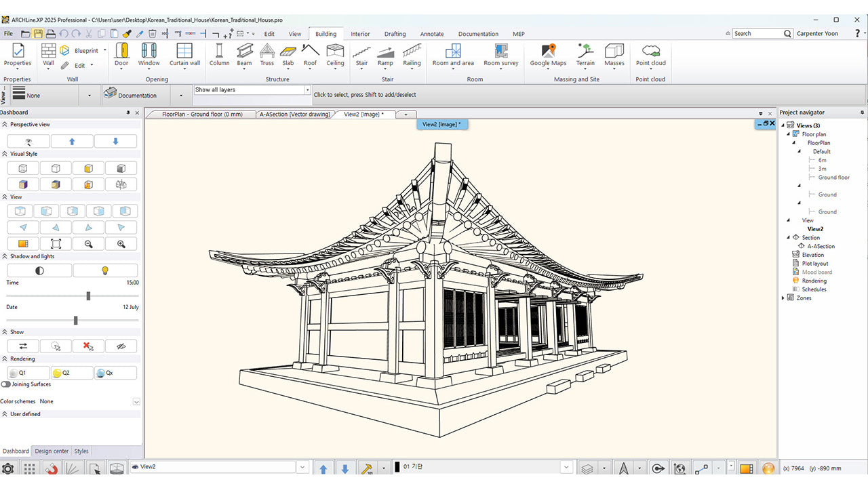The image size is (868, 488).
Task: Toggle the Joining Surfaces switch
Action: click(6, 384)
